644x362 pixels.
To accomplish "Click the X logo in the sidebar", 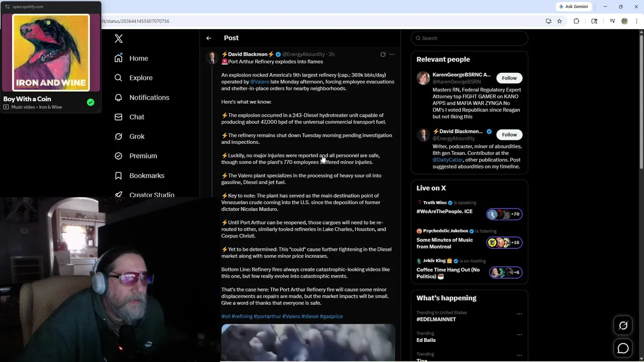I will (119, 38).
